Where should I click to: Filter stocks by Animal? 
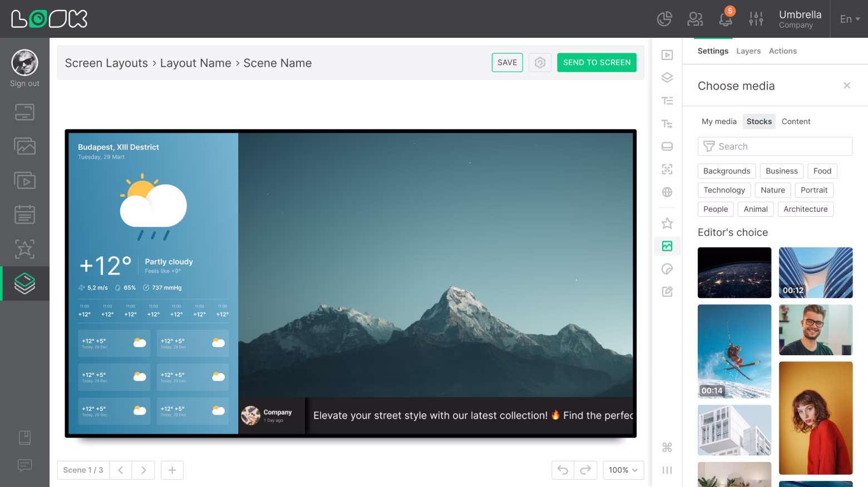[756, 209]
